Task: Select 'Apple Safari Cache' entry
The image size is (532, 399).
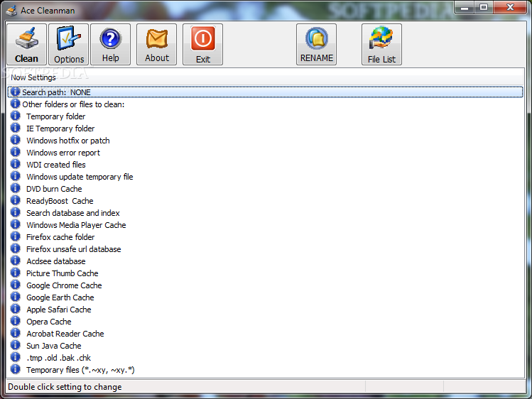Action: tap(59, 310)
